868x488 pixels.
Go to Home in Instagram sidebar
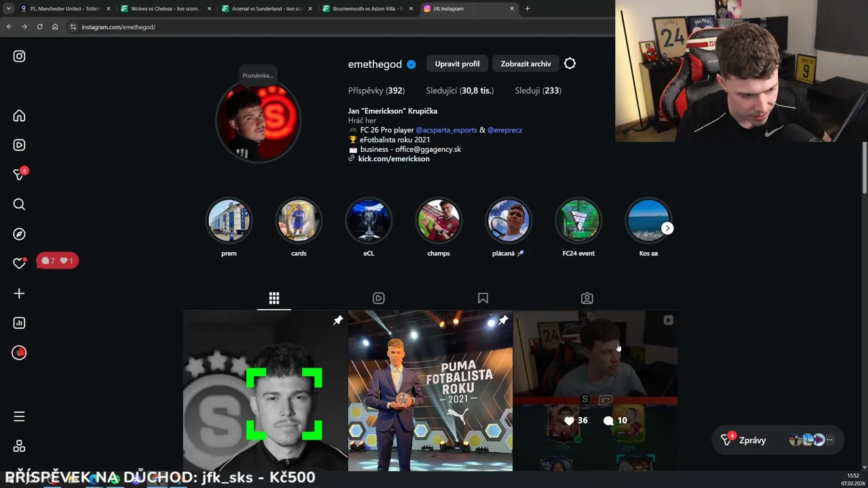point(19,115)
